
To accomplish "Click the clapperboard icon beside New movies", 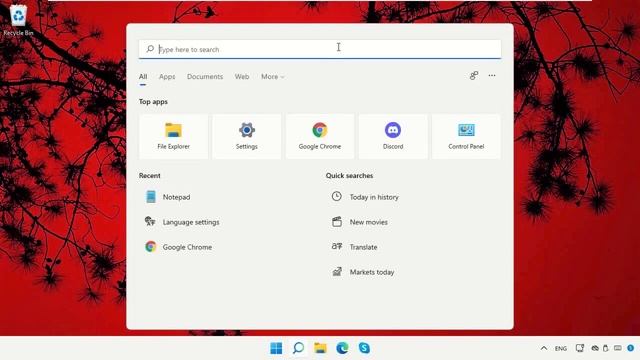I will pyautogui.click(x=337, y=222).
